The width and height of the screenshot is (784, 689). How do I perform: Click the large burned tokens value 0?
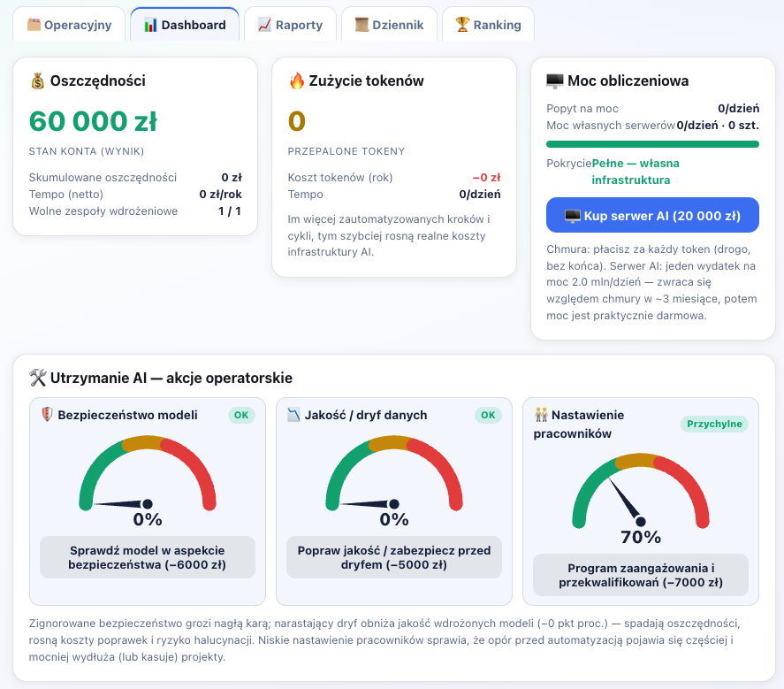pos(296,121)
